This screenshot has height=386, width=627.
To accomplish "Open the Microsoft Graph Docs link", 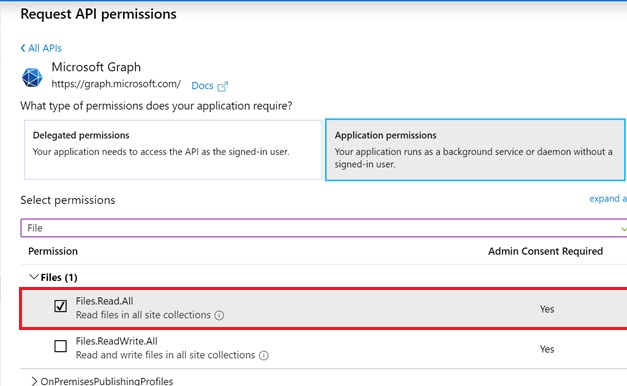I will [202, 86].
